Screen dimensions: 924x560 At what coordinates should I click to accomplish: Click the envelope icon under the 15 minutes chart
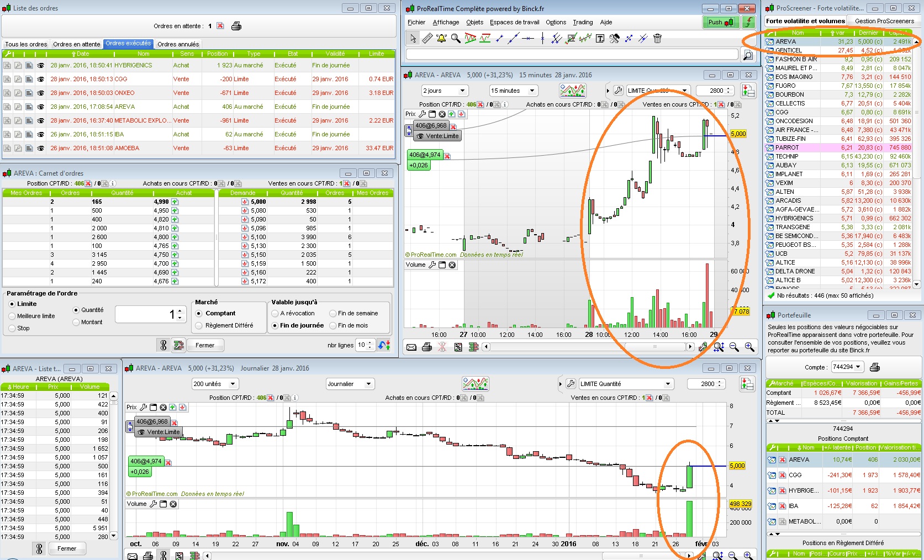[x=411, y=347]
